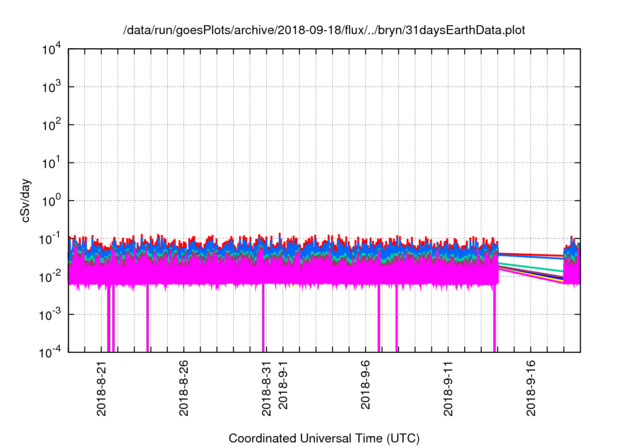Click the 'Coordinated Universal Time (UTC)' label
640x448 pixels.
click(x=324, y=438)
